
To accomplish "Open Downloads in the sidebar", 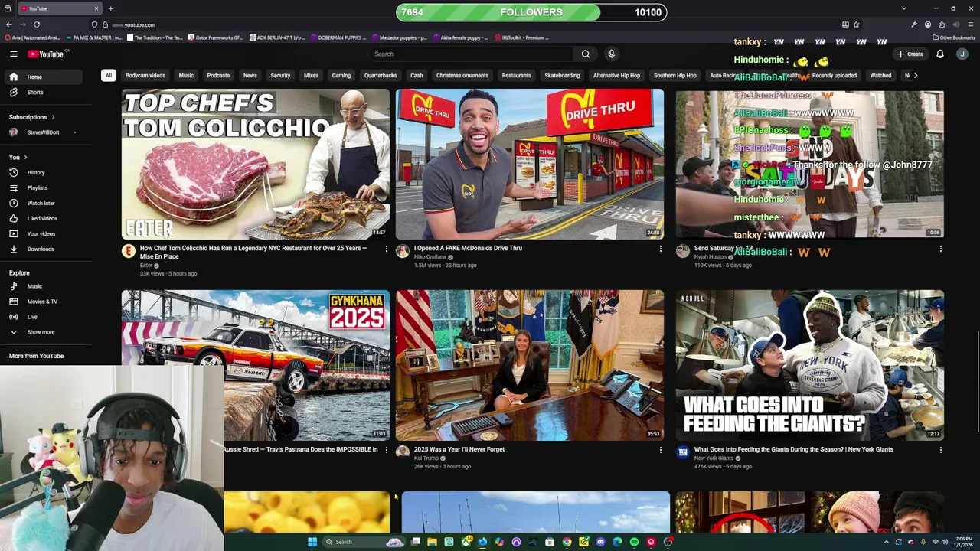I will pos(44,249).
